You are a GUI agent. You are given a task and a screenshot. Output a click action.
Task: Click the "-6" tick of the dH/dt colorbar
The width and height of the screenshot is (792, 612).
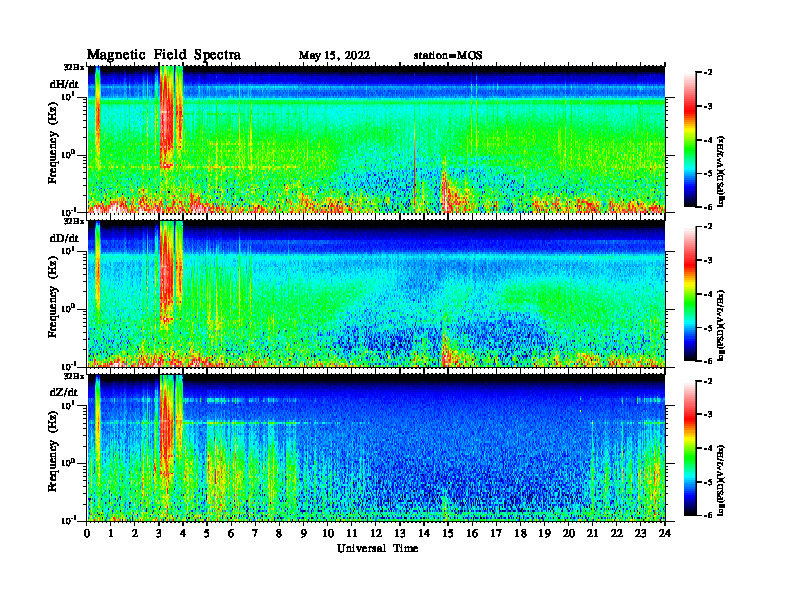coord(708,207)
